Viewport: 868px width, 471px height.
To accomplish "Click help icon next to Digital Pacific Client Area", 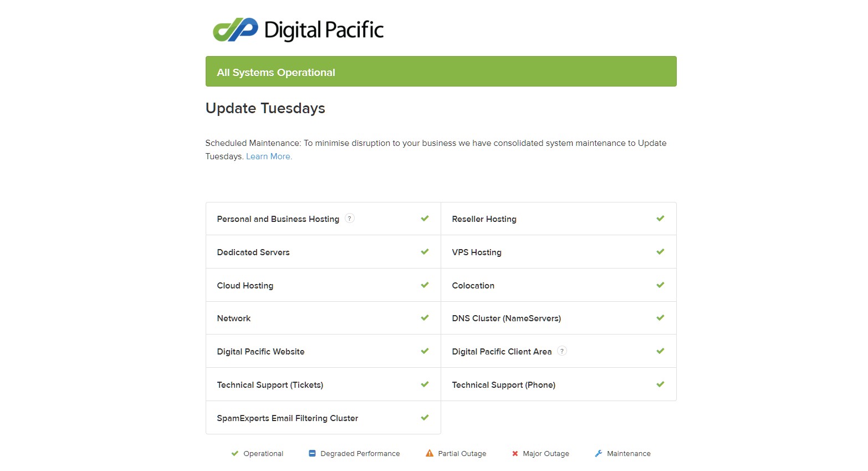I will click(x=562, y=351).
